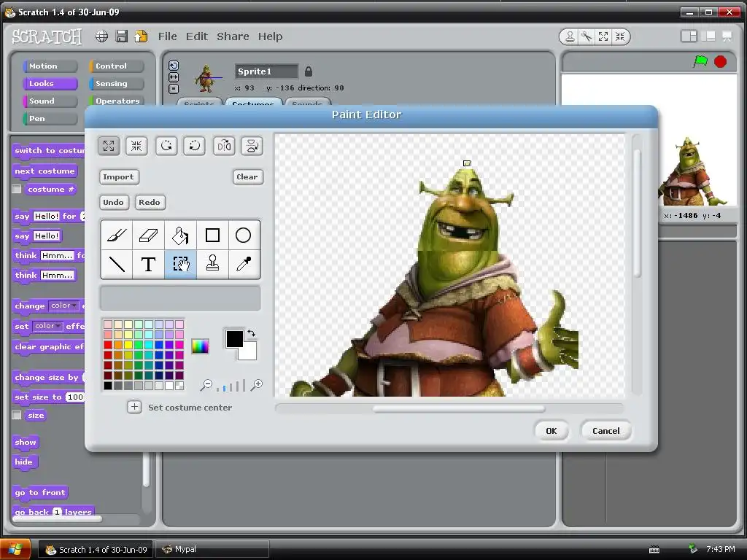This screenshot has height=560, width=747.
Task: Open the color dropdown in change effect block
Action: (x=64, y=306)
